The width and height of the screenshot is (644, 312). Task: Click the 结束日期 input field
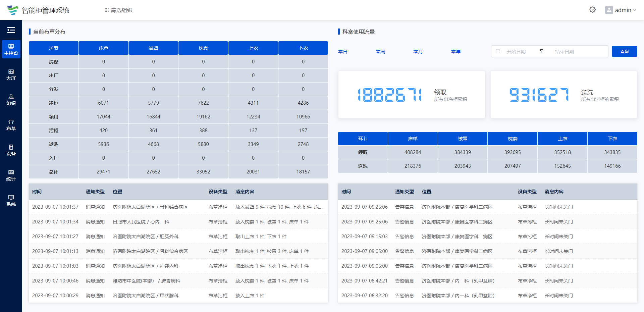point(565,52)
